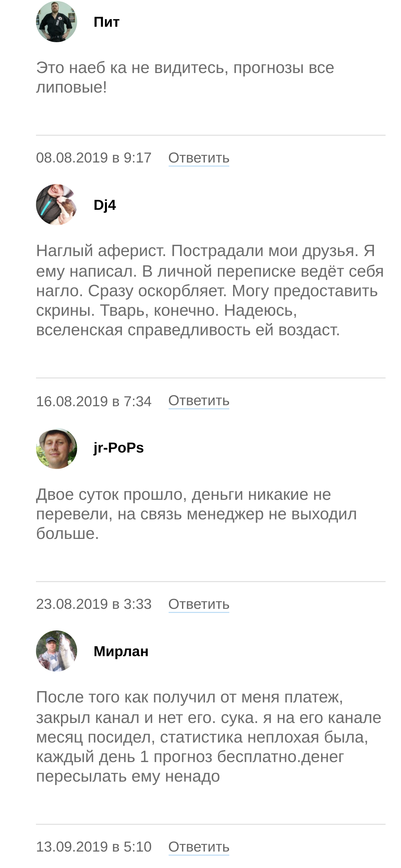Open Мирлан's avatar with the fish
401x868 pixels.
(x=57, y=651)
